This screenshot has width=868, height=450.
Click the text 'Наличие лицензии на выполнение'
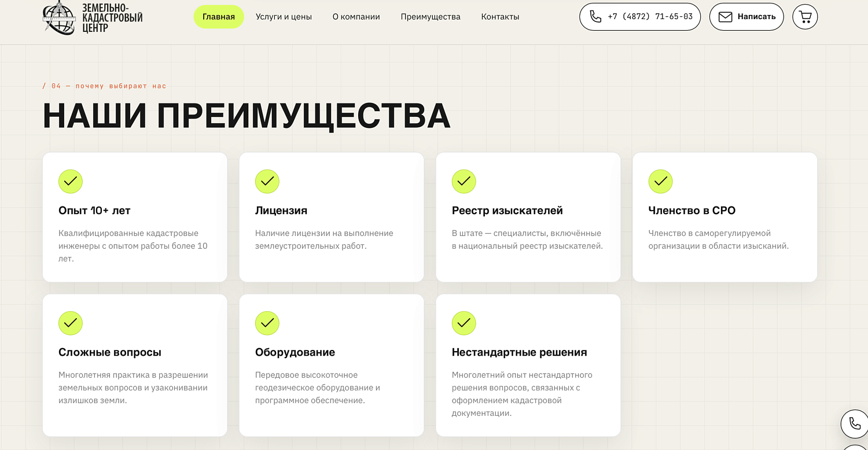click(324, 233)
